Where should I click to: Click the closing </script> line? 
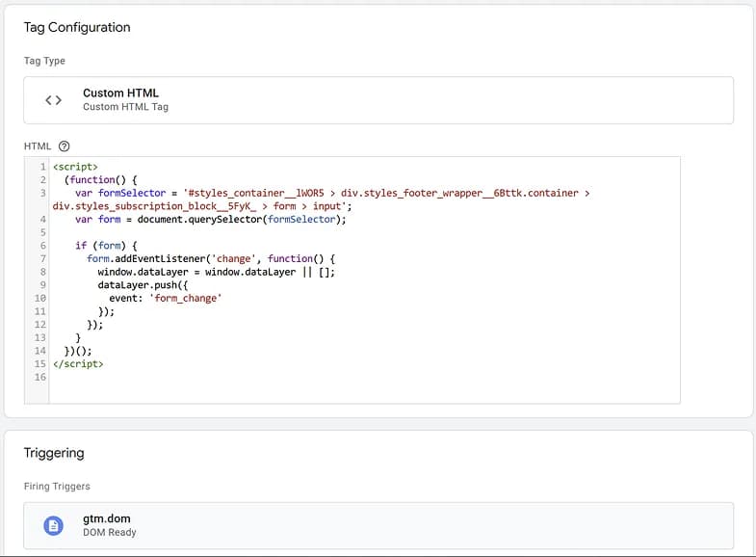[78, 364]
